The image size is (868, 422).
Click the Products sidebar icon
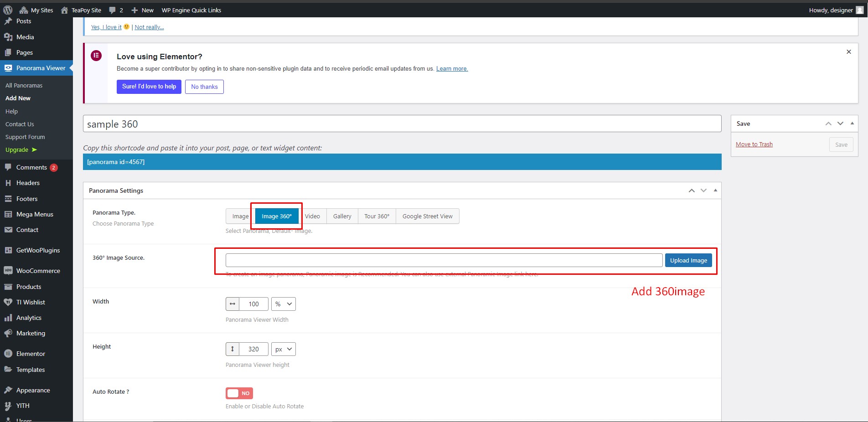coord(8,287)
